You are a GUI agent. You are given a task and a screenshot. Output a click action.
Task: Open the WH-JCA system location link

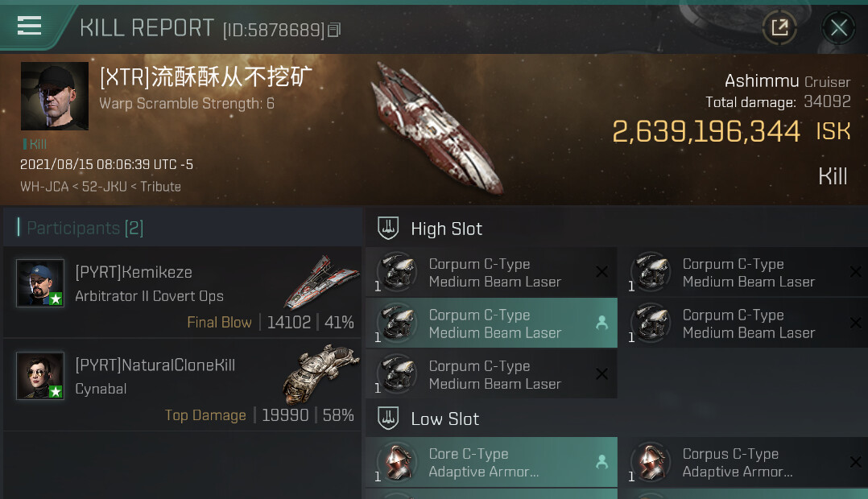[x=44, y=187]
